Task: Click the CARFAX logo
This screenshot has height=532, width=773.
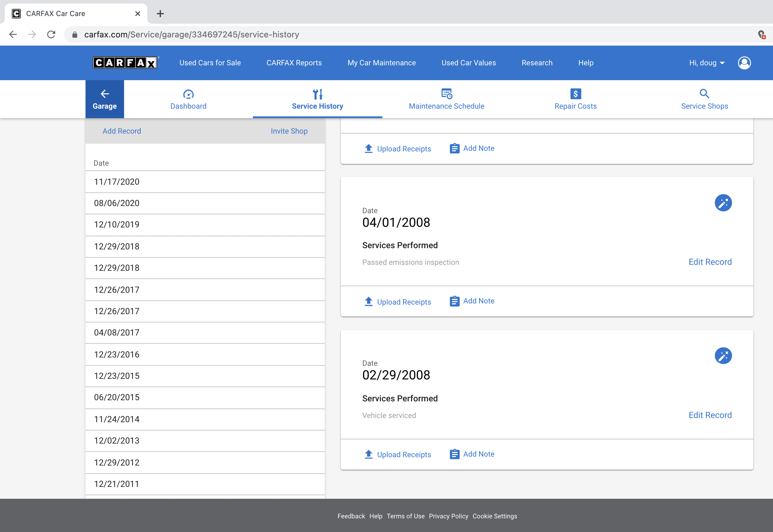Action: [x=125, y=63]
